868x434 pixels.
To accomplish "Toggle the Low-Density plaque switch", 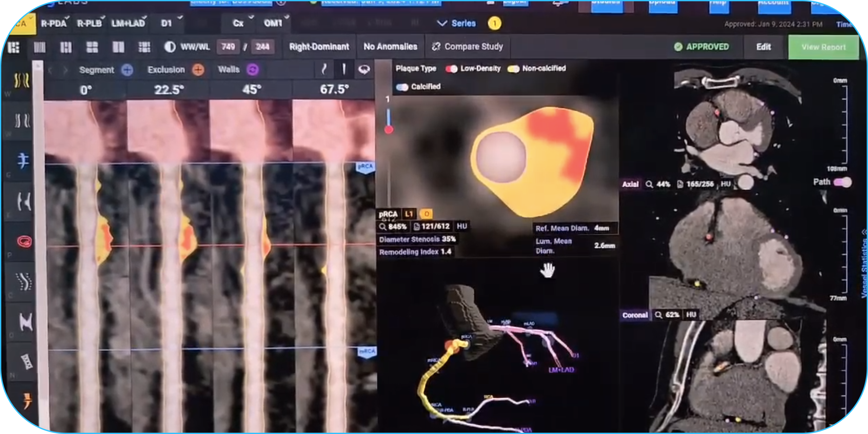I will tap(452, 69).
